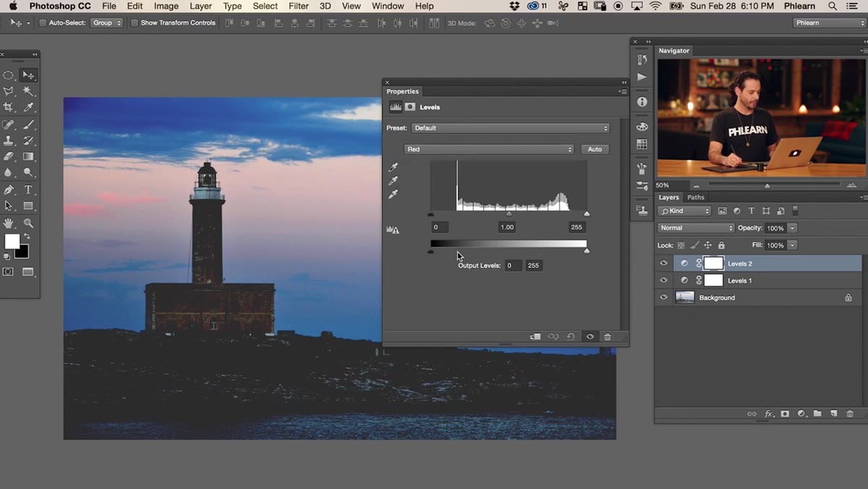This screenshot has width=868, height=489.
Task: Create new adjustment layer in Layers panel
Action: [x=801, y=414]
